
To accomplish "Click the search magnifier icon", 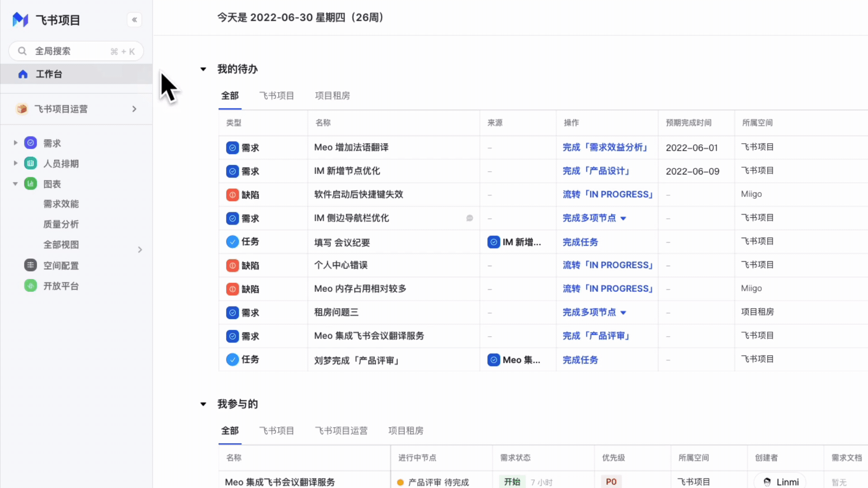I will (22, 51).
